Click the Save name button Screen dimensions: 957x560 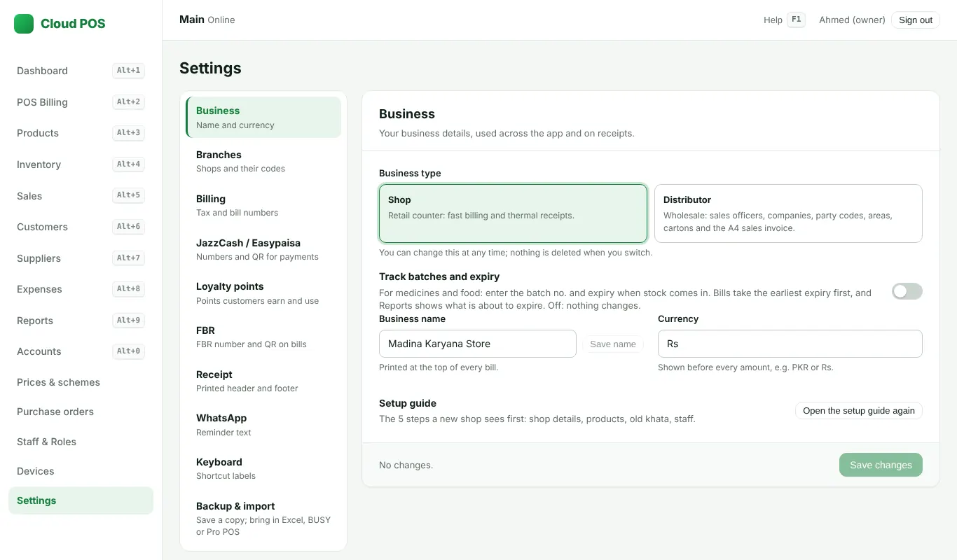613,344
